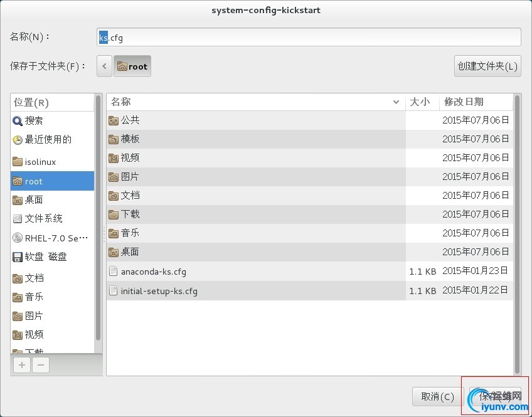Sort files by the 大小 column header

click(422, 102)
